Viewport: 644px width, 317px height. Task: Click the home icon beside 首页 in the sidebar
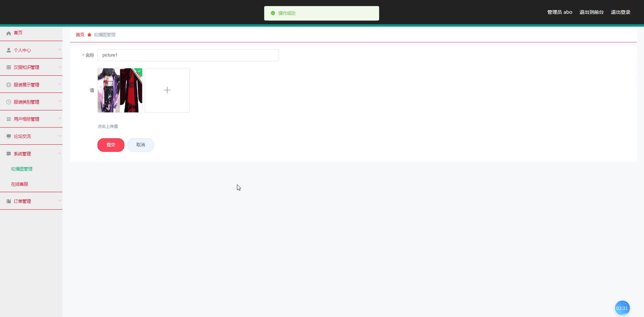tap(9, 33)
